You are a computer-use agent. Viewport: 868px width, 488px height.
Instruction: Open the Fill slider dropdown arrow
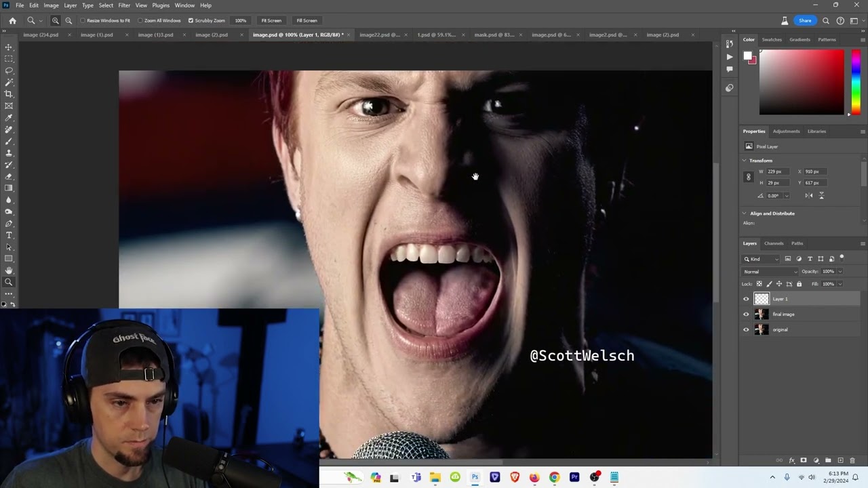coord(840,284)
